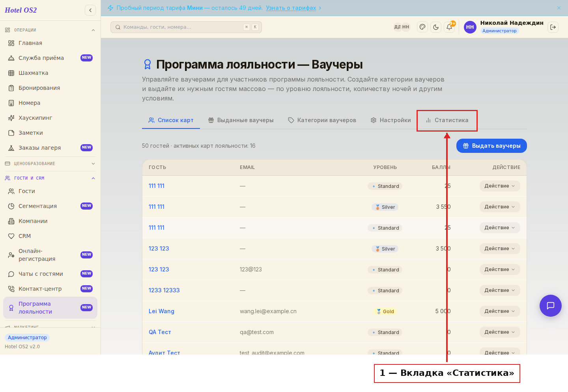568x392 pixels.
Task: Click Администратор badge in sidebar footer
Action: [x=27, y=338]
